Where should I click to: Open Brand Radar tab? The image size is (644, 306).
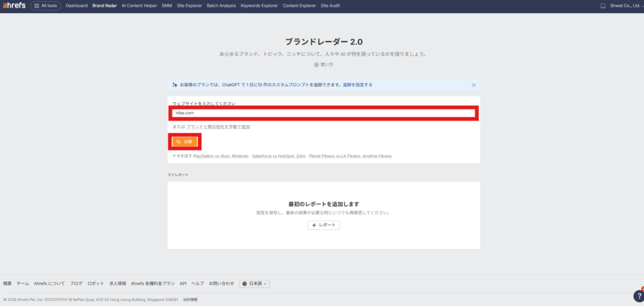pos(104,6)
